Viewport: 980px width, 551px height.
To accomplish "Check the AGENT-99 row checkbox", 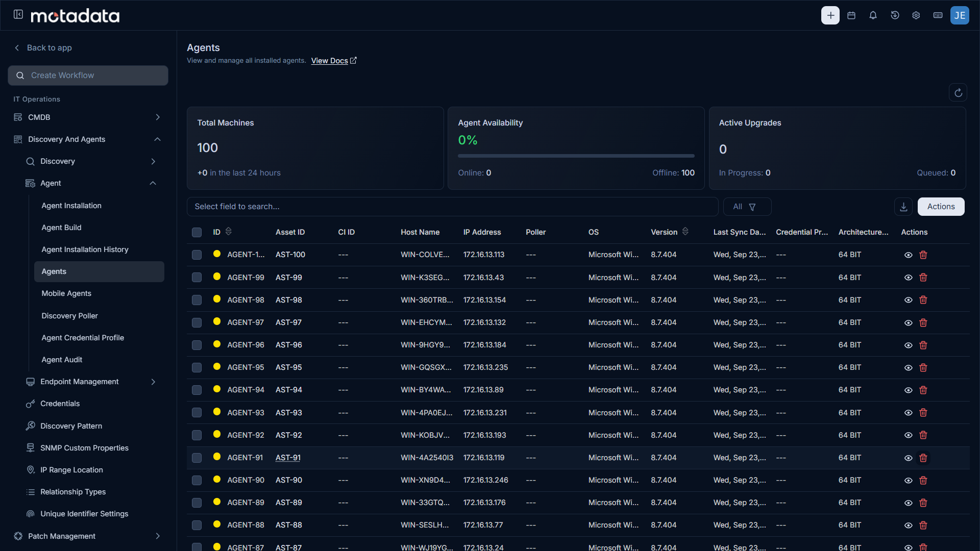I will (197, 278).
